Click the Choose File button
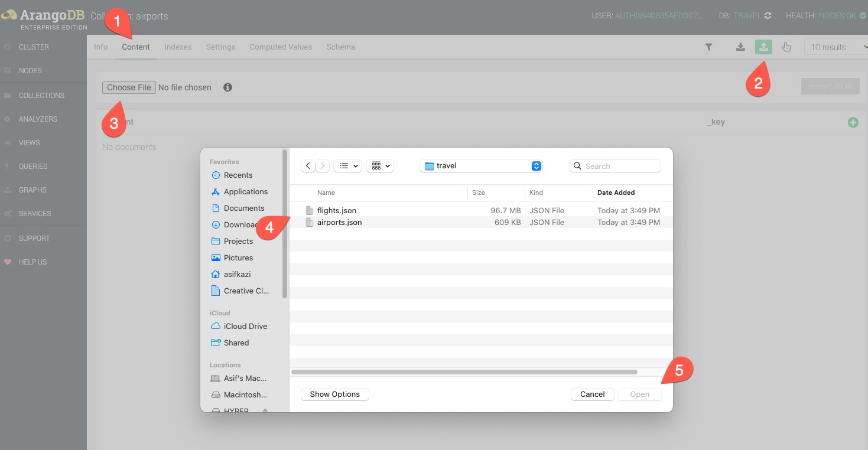 129,87
